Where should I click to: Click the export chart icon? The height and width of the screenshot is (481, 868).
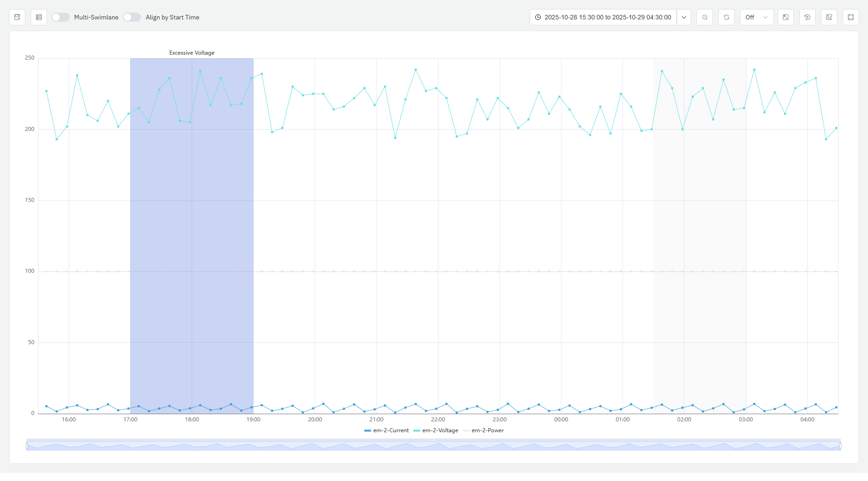coord(17,17)
